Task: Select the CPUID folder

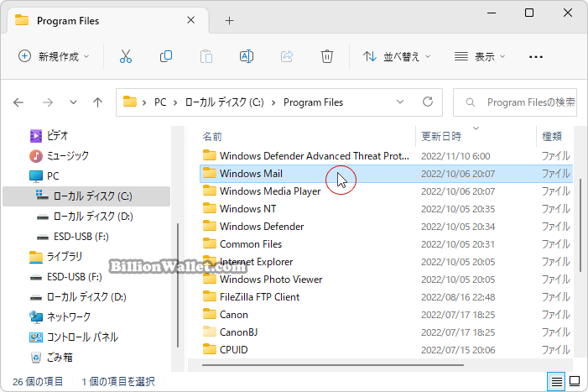Action: coord(386,350)
